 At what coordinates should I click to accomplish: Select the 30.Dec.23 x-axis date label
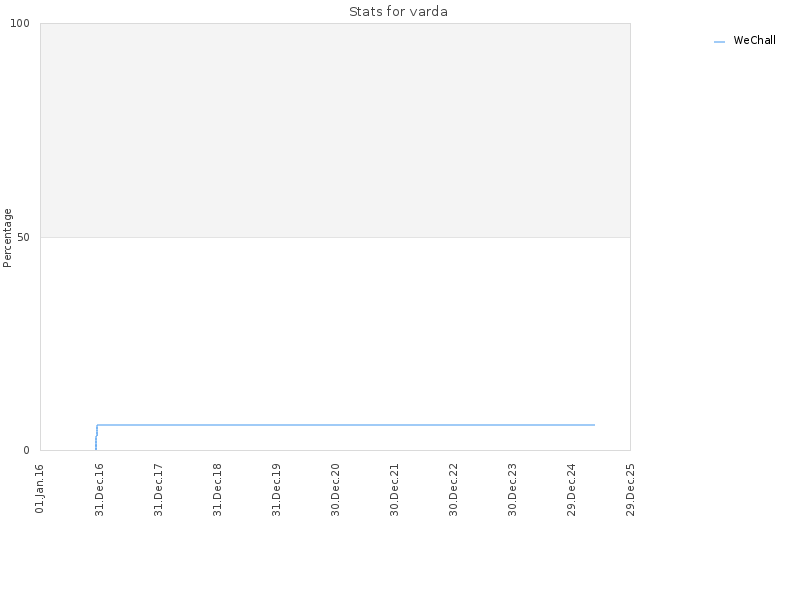513,489
